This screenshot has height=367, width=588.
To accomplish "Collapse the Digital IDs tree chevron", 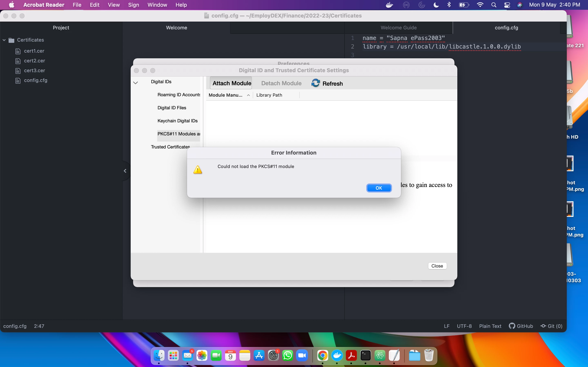I will click(136, 83).
